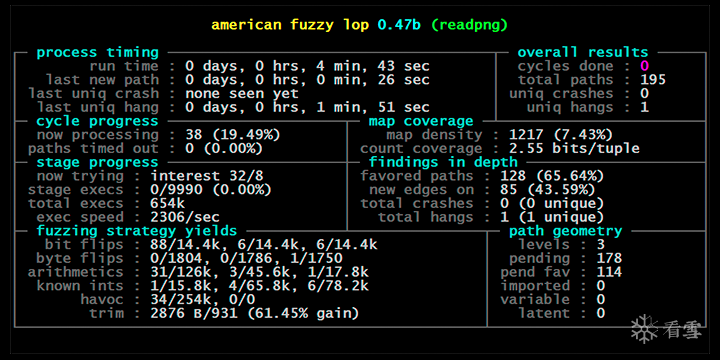
Task: Click the "process timing" section header
Action: [97, 52]
